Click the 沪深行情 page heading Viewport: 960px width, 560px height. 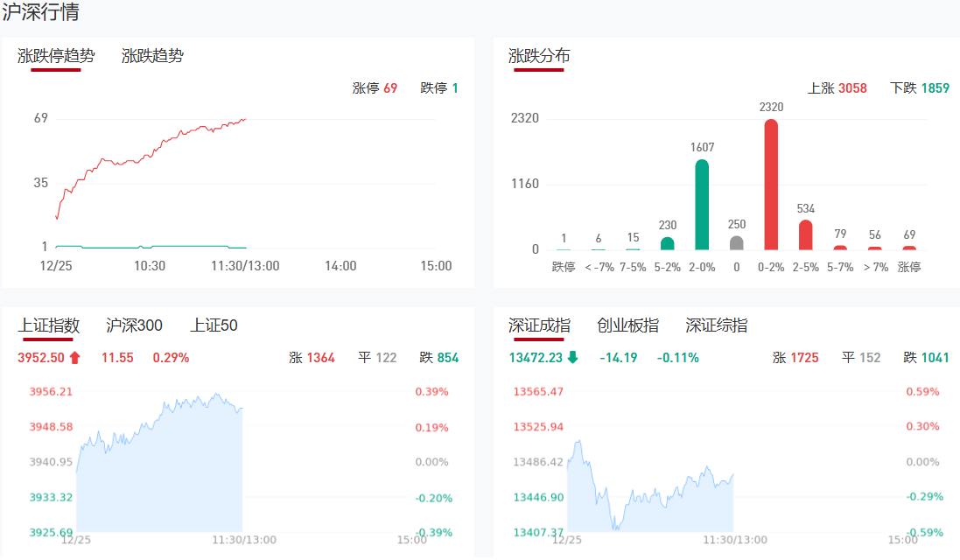click(40, 13)
